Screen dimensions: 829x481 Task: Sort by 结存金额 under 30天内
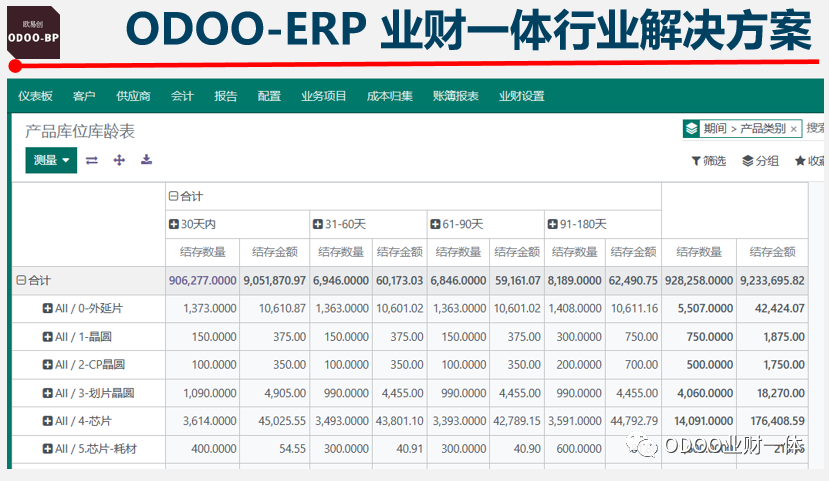274,252
